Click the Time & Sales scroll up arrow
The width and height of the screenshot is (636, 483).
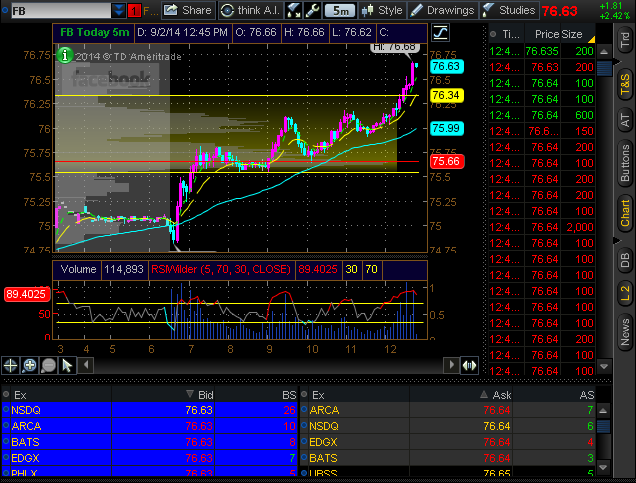coord(604,52)
